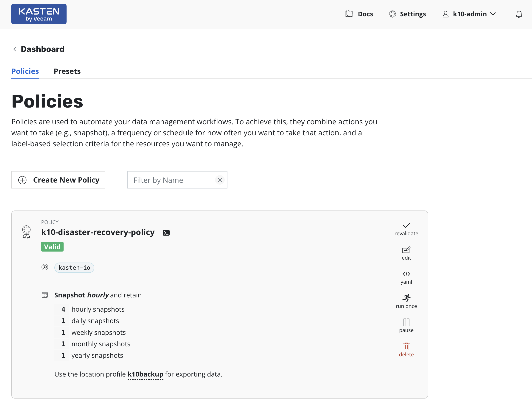Click Create New Policy button
This screenshot has width=532, height=410.
(x=58, y=180)
